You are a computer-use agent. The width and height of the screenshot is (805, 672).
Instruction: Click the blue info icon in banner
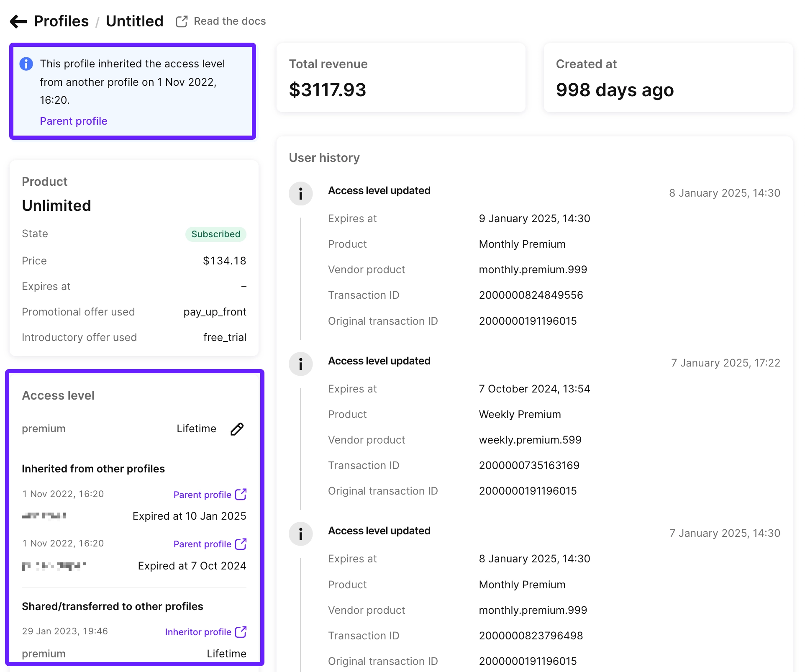pos(26,64)
